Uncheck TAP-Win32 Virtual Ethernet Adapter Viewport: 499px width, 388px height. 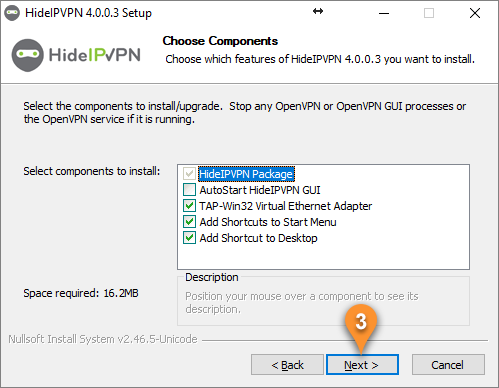point(189,206)
